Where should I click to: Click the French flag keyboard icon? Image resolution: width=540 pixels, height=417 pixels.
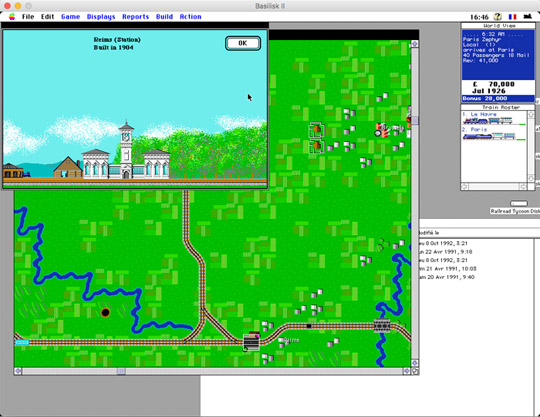[x=512, y=17]
